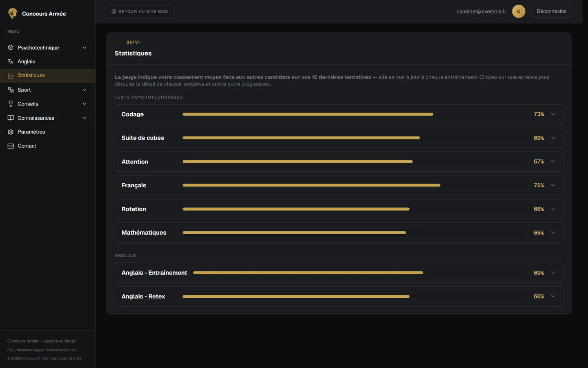Expand the Sport submenu chevron
This screenshot has width=588, height=368.
click(85, 90)
